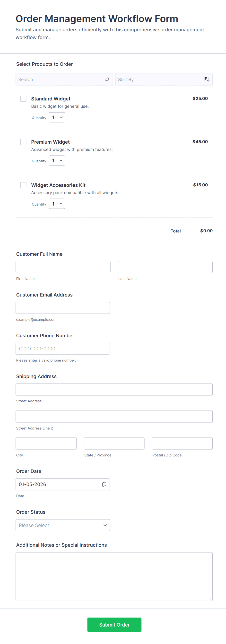Click the Street Address field
This screenshot has width=226, height=644.
click(114, 389)
